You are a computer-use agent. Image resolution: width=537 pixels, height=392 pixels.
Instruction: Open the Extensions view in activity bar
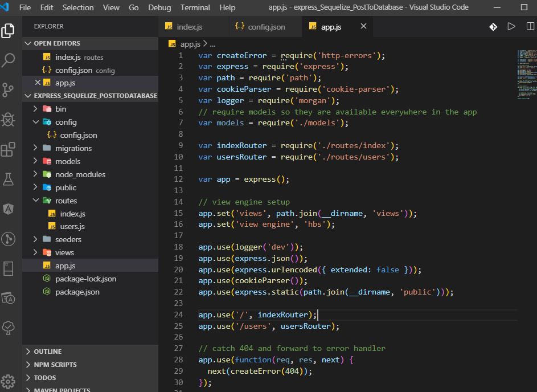pos(8,149)
